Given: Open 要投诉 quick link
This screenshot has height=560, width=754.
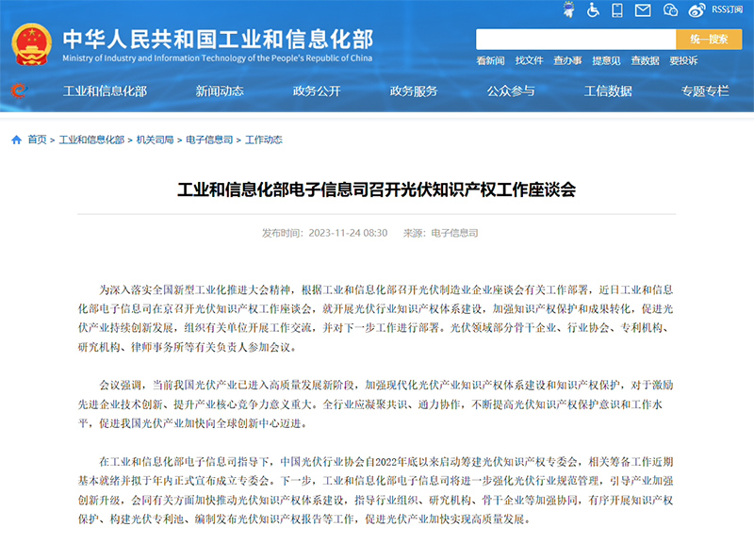Looking at the screenshot, I should [x=683, y=60].
